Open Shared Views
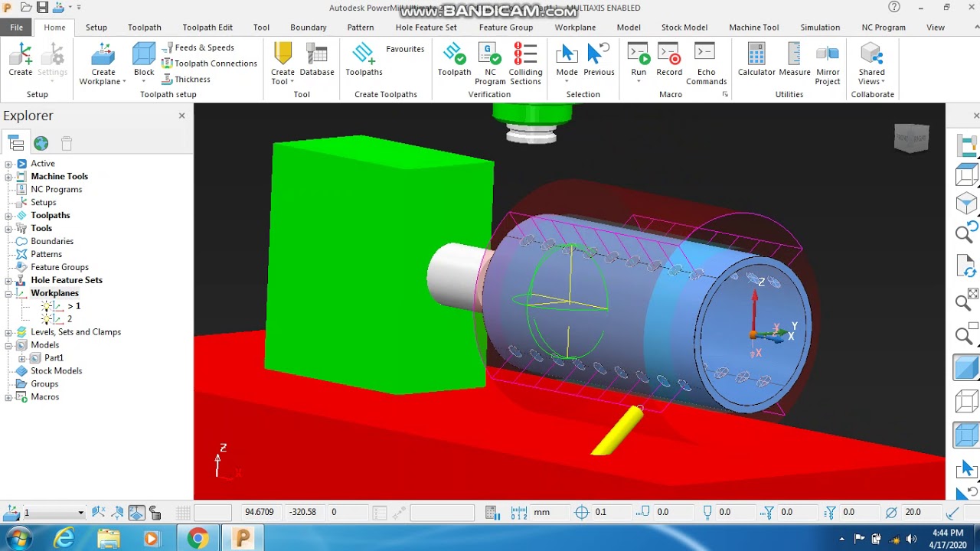This screenshot has height=551, width=980. click(x=871, y=63)
